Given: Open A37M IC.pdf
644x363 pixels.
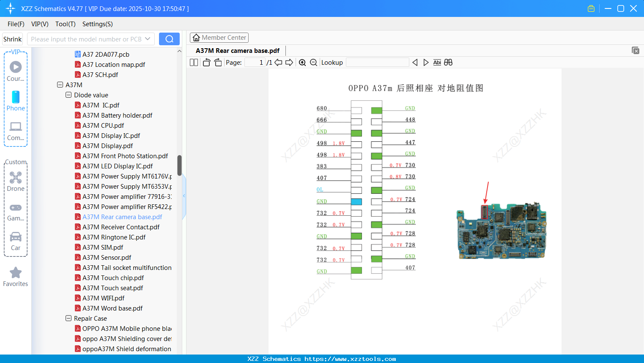Looking at the screenshot, I should coord(101,105).
